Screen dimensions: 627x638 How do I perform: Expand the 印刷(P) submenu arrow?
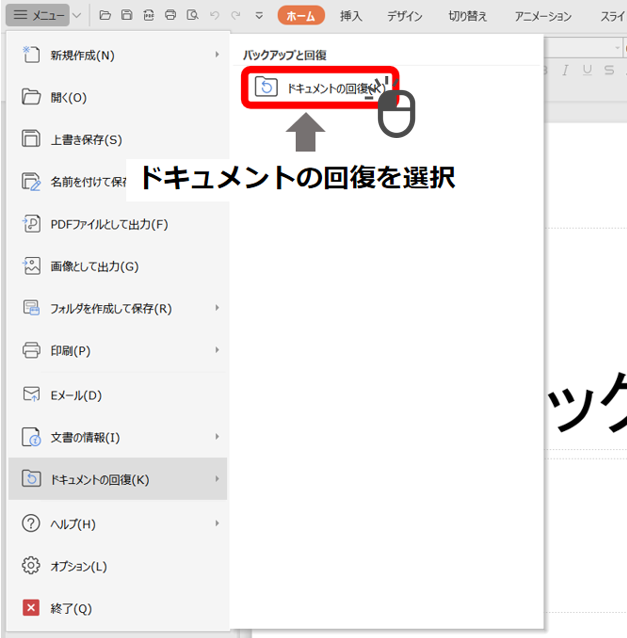pyautogui.click(x=217, y=350)
